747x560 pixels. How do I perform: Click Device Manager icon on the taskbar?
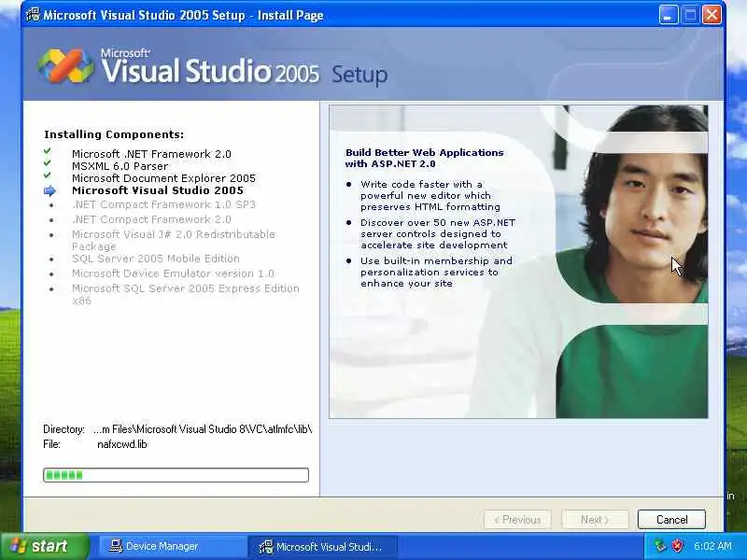pos(115,546)
